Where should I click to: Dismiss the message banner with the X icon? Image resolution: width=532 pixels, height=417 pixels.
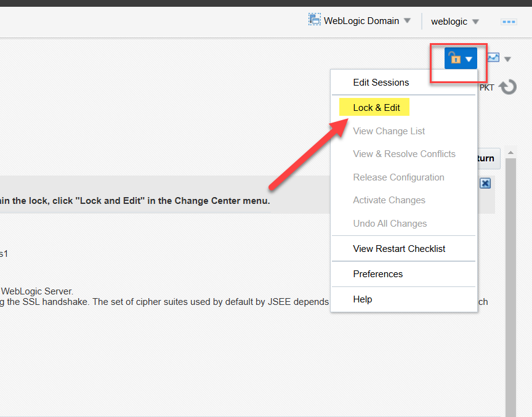[x=485, y=184]
